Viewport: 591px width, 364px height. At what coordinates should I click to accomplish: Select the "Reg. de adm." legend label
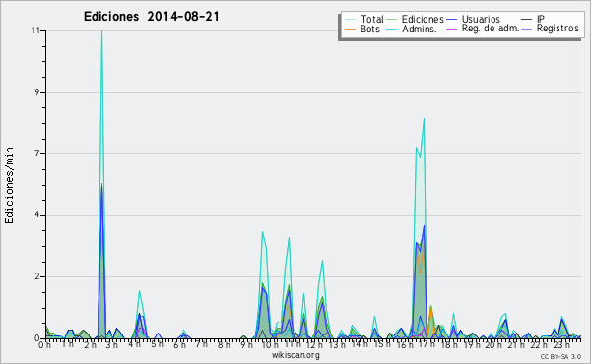point(491,29)
